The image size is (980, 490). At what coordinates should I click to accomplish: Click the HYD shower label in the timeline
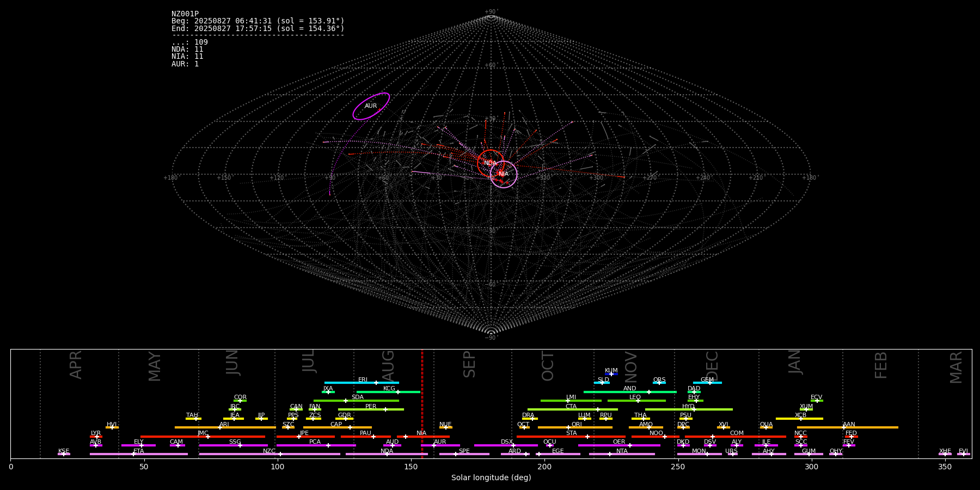tap(689, 407)
